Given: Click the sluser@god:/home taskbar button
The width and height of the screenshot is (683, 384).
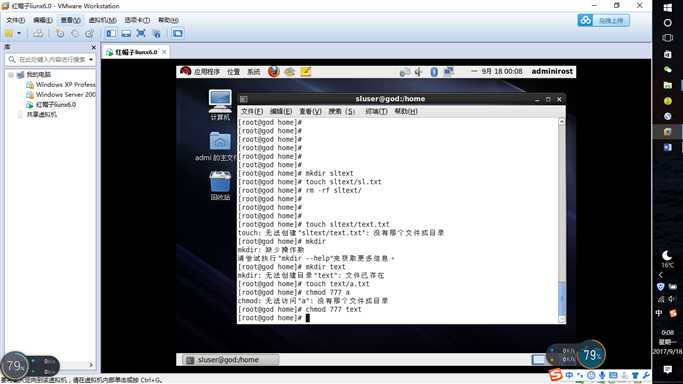Looking at the screenshot, I should pyautogui.click(x=230, y=360).
